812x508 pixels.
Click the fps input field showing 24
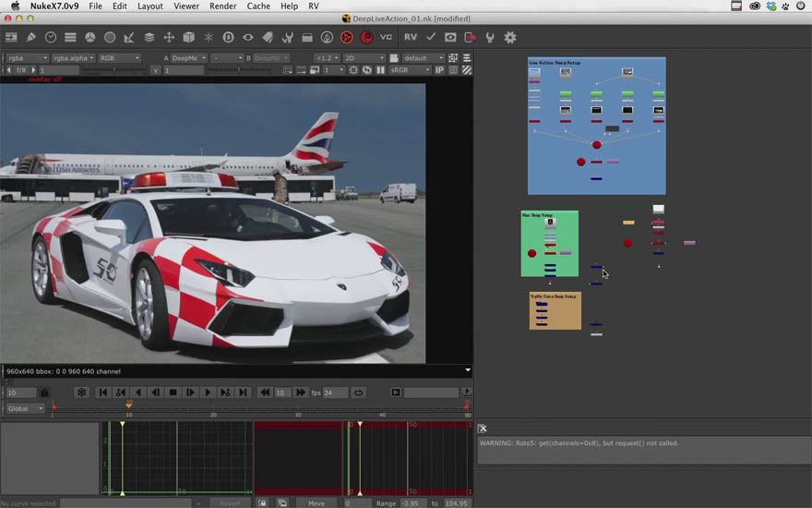pyautogui.click(x=335, y=393)
